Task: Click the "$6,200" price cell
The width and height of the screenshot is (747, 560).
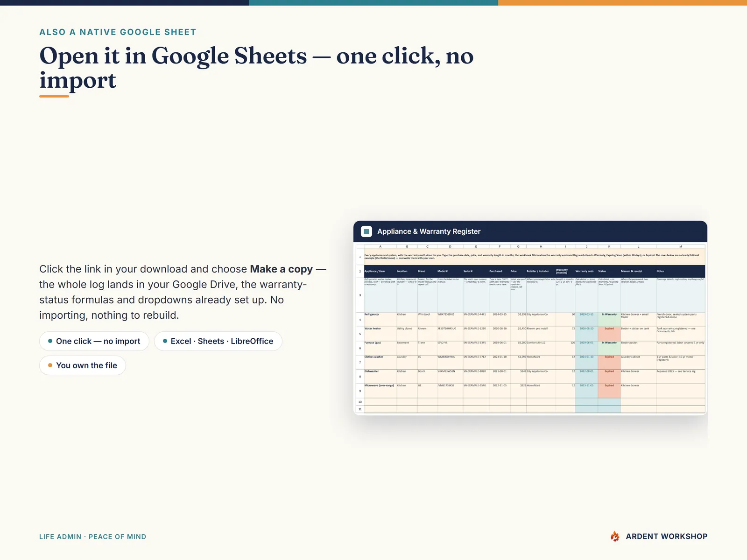Action: click(x=518, y=348)
